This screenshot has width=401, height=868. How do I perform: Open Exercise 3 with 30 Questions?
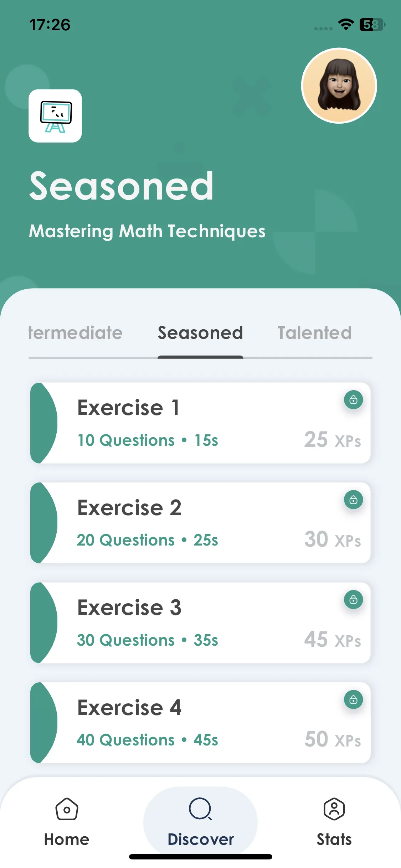coord(200,623)
